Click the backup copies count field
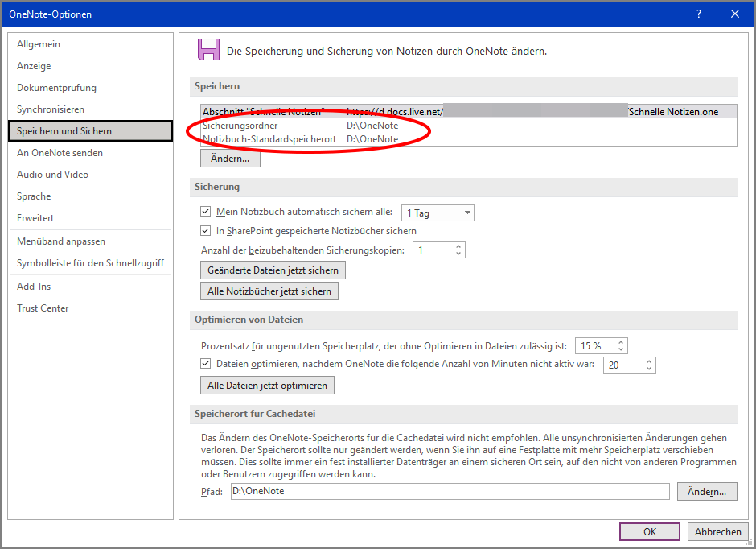This screenshot has height=549, width=756. pos(433,250)
